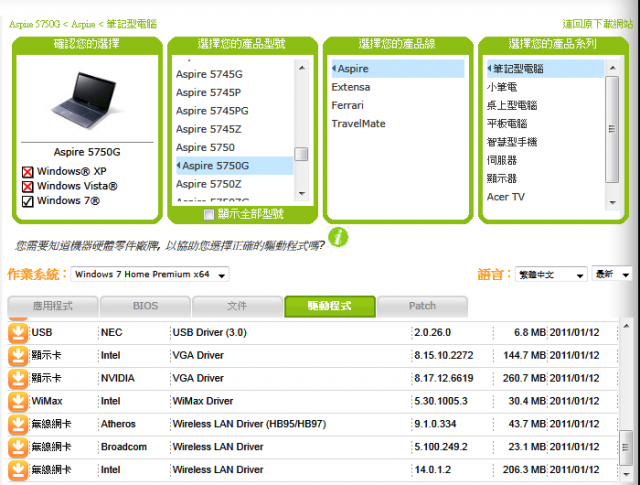Viewport: 640px width, 485px height.
Task: Switch to the Patch tab
Action: 422,306
